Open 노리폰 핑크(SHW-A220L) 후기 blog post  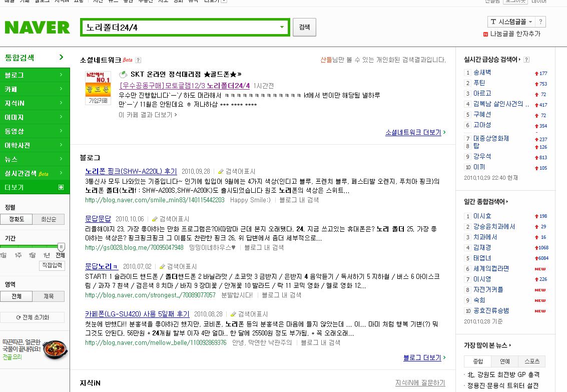click(131, 171)
